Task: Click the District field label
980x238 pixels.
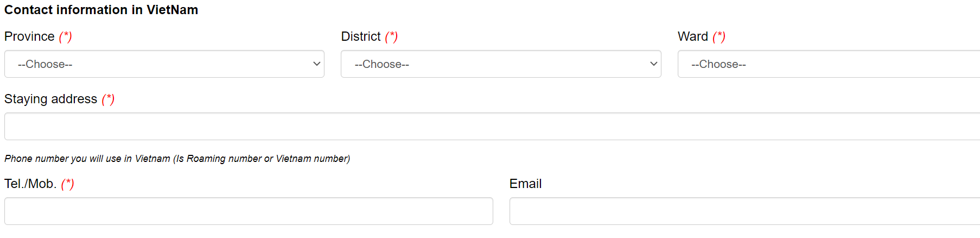Action: [361, 36]
